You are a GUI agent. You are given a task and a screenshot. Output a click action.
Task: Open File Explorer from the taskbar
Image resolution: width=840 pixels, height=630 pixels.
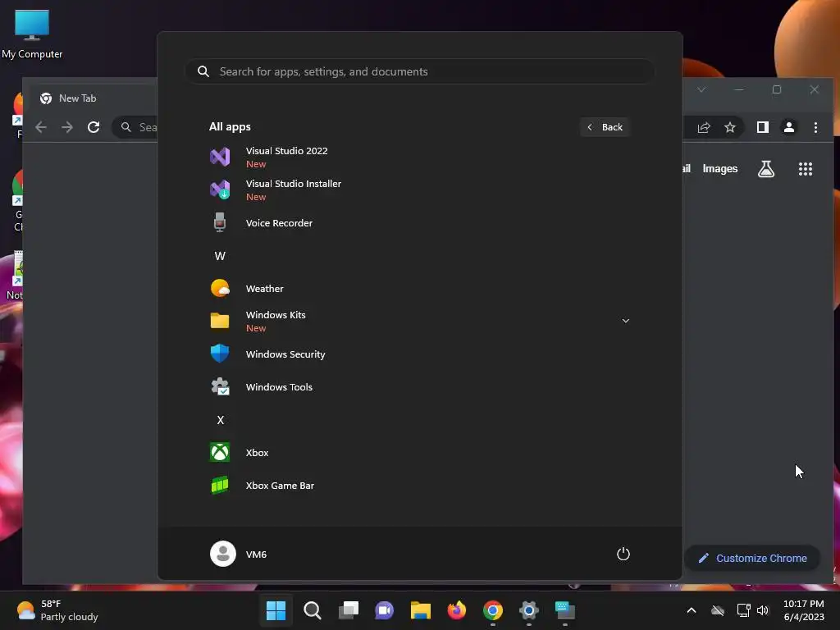tap(421, 610)
